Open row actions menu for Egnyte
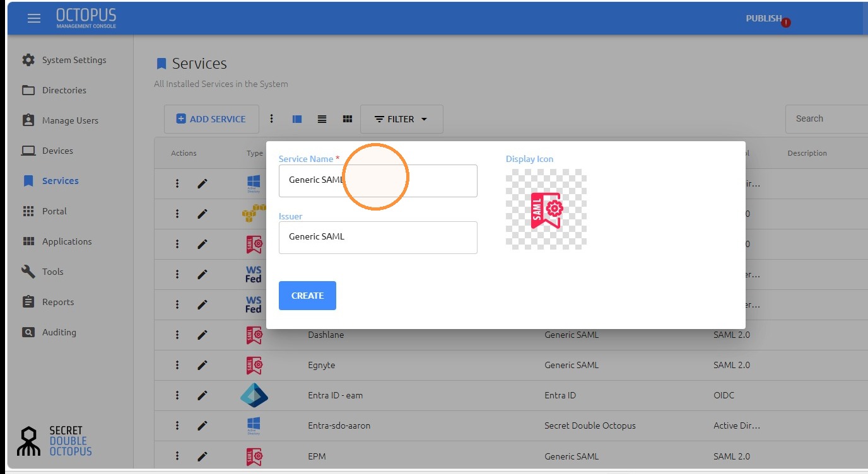Viewport: 868px width, 474px height. coord(177,365)
